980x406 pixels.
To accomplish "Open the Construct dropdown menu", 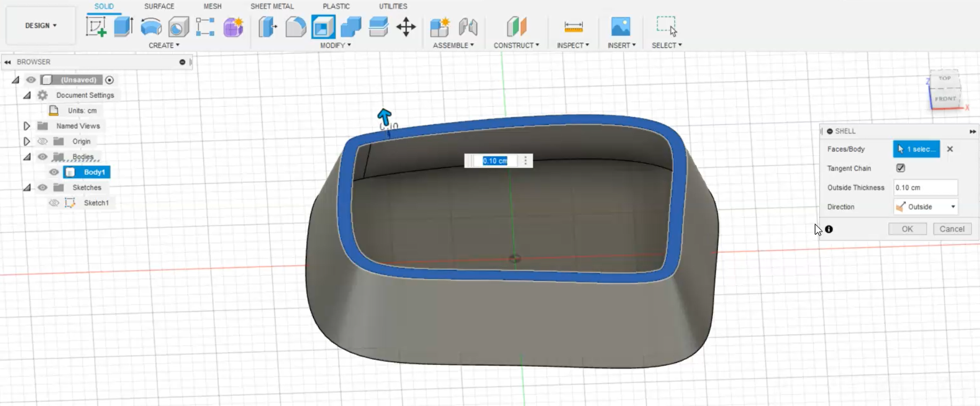I will click(x=516, y=45).
